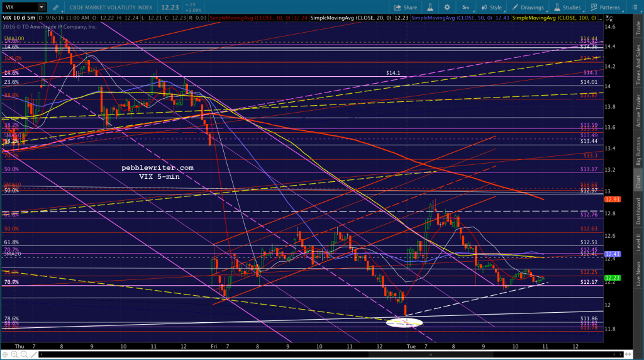This screenshot has height=360, width=644.
Task: Click the time axis scrollbar thumb
Action: 430,354
